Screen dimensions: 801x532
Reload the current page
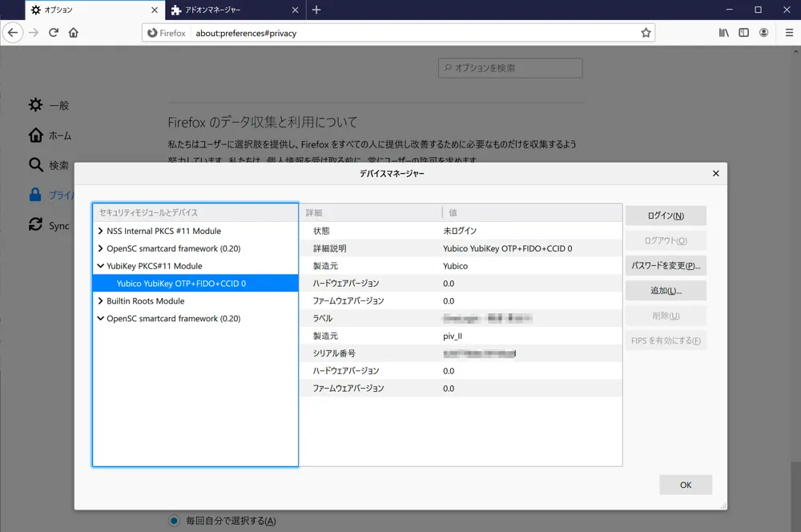(x=53, y=33)
